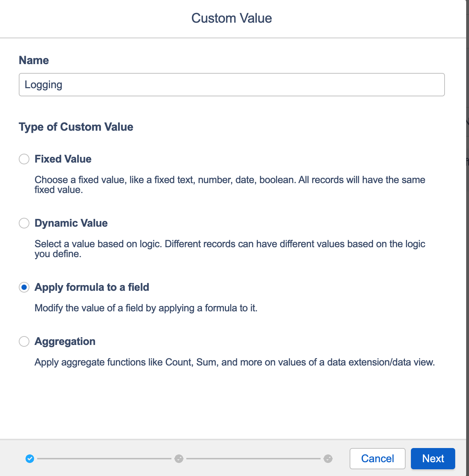Click the Fixed Value description text
Image resolution: width=469 pixels, height=476 pixels.
230,185
